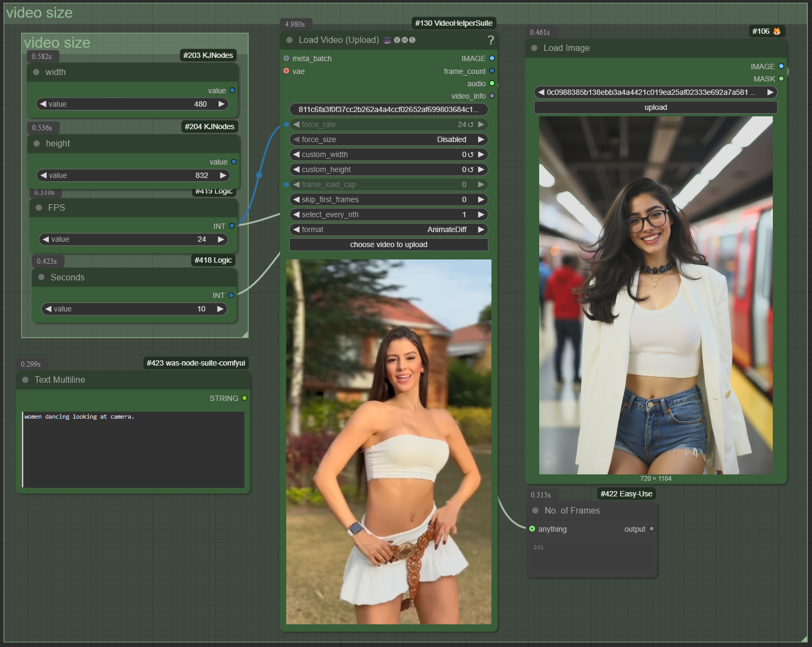
Task: Click the audio output port
Action: coord(492,83)
